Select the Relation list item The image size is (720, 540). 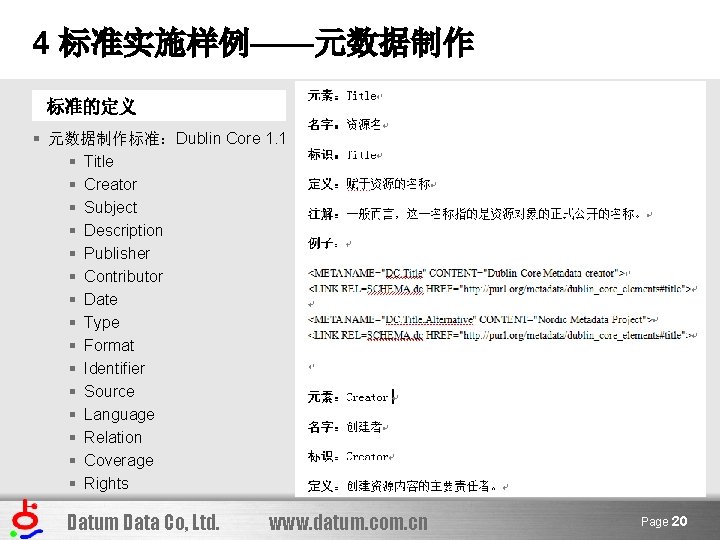pos(112,437)
